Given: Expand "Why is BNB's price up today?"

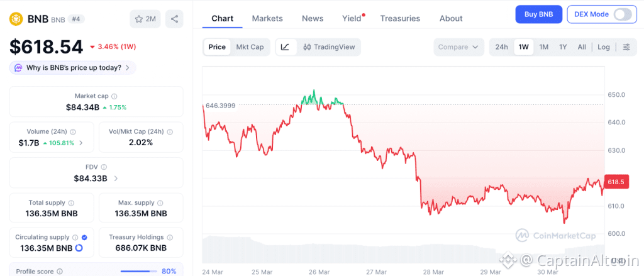Looking at the screenshot, I should pos(73,67).
